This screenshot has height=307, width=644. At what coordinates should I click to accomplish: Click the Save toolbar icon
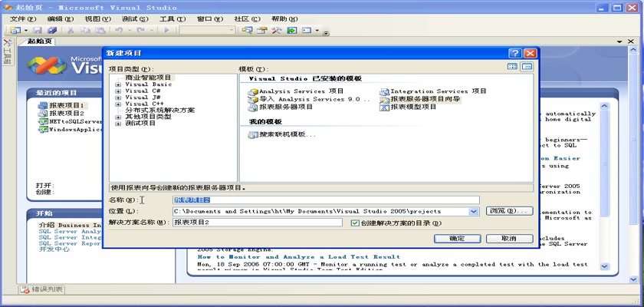pyautogui.click(x=38, y=30)
